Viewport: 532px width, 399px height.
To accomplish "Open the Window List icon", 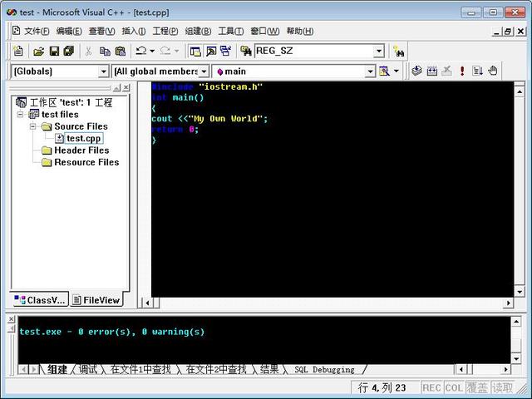I will [x=225, y=52].
